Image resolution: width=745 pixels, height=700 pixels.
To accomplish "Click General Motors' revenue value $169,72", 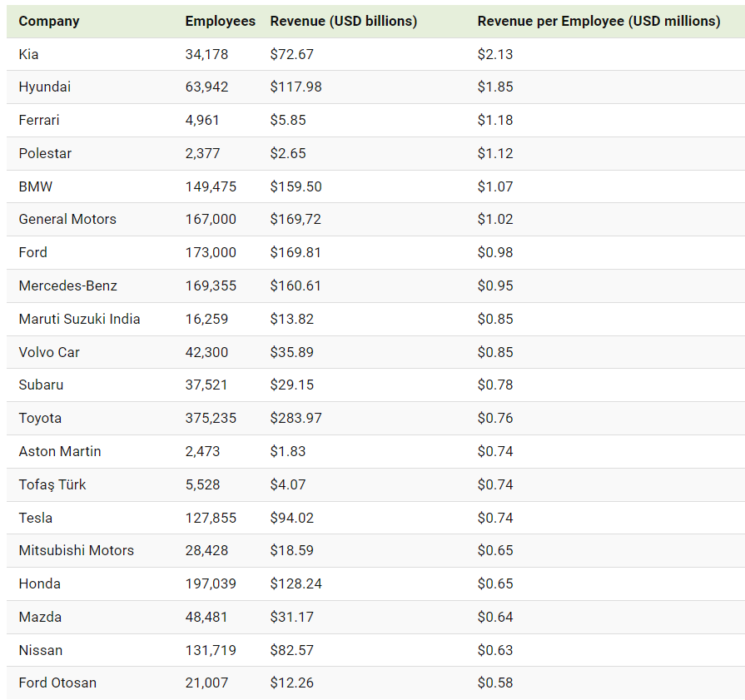I will coord(296,219).
